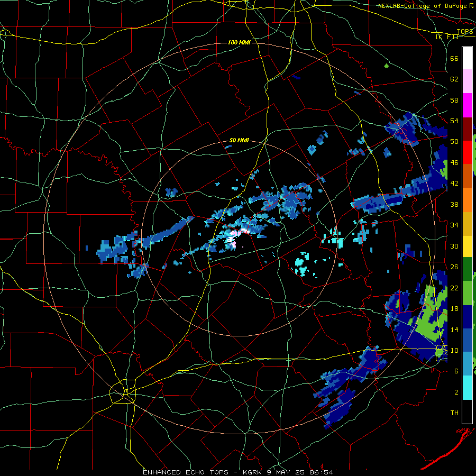Choose the light blue legend swatch
The width and height of the screenshot is (476, 476).
(467, 364)
